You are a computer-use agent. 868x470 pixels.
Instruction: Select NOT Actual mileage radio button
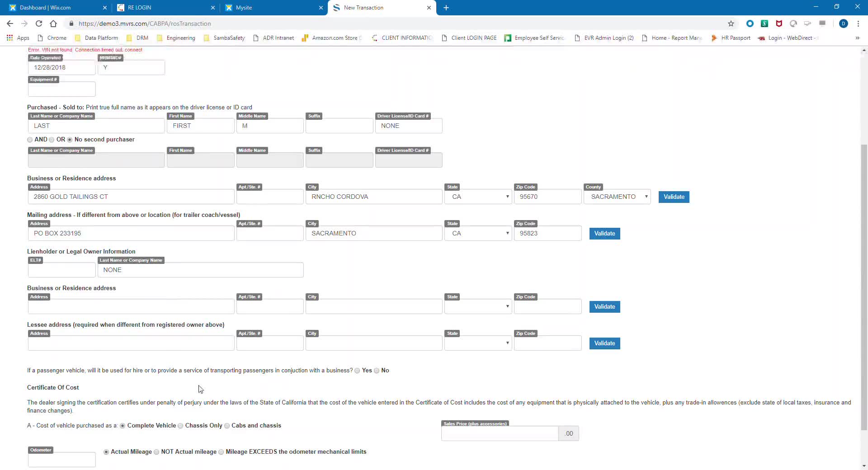point(157,452)
